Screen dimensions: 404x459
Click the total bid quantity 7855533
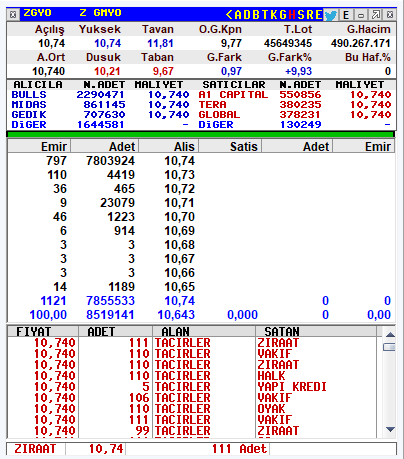coord(110,301)
